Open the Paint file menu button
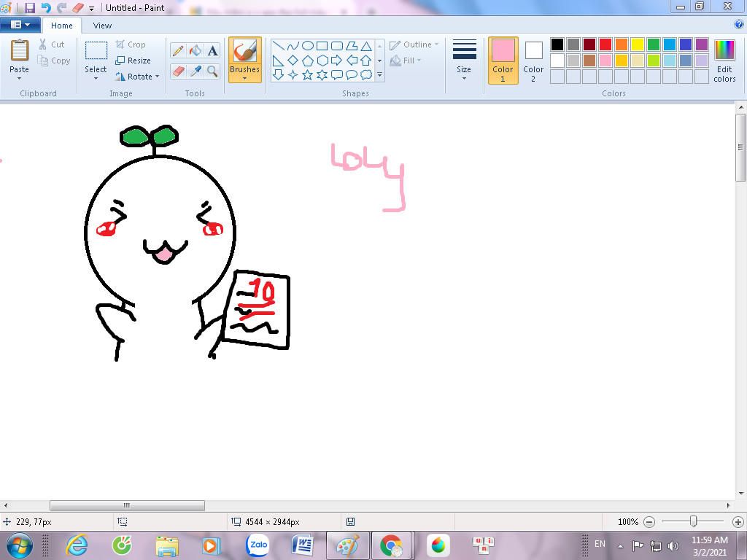This screenshot has width=747, height=560. tap(19, 25)
